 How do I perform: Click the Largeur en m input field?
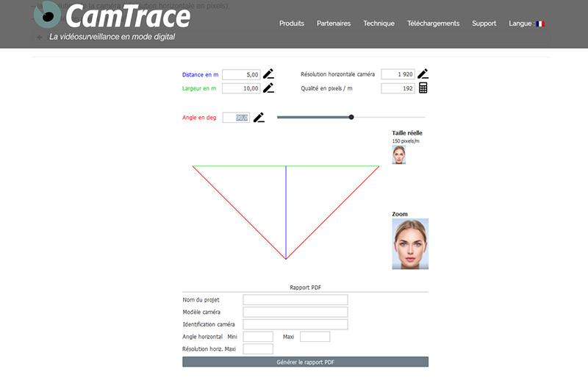pos(241,88)
